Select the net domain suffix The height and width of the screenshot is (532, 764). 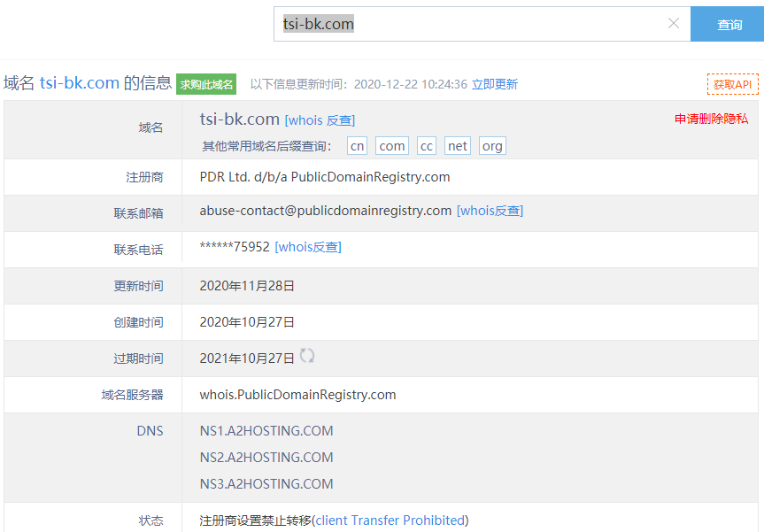458,146
